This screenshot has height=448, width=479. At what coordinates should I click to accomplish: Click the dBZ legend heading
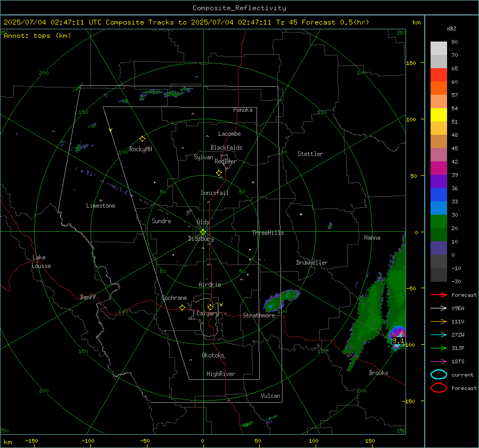(x=451, y=28)
